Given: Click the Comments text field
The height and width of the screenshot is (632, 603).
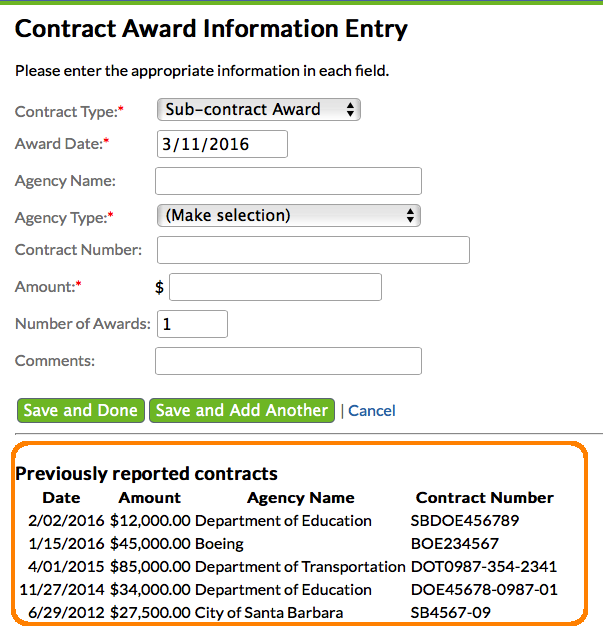Looking at the screenshot, I should tap(288, 361).
